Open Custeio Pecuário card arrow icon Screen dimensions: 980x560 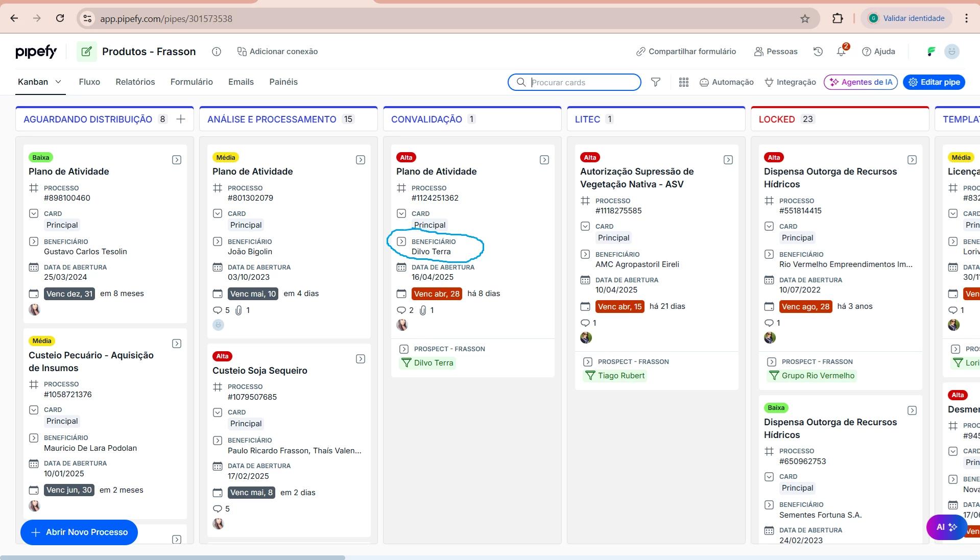(177, 344)
